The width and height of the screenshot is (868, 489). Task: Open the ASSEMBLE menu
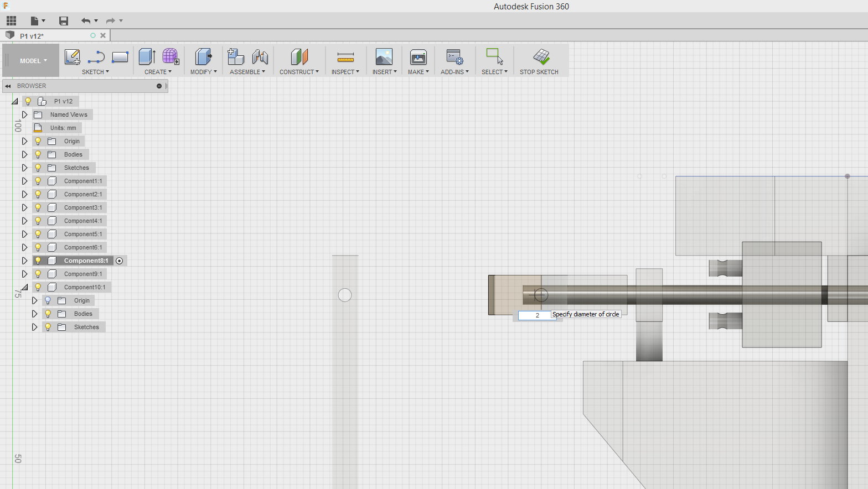pyautogui.click(x=247, y=72)
